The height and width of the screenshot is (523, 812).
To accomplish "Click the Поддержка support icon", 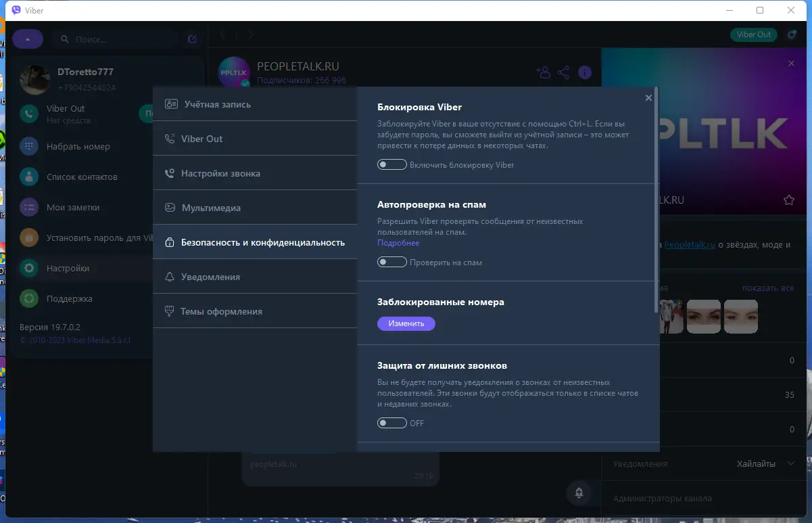I will [29, 298].
